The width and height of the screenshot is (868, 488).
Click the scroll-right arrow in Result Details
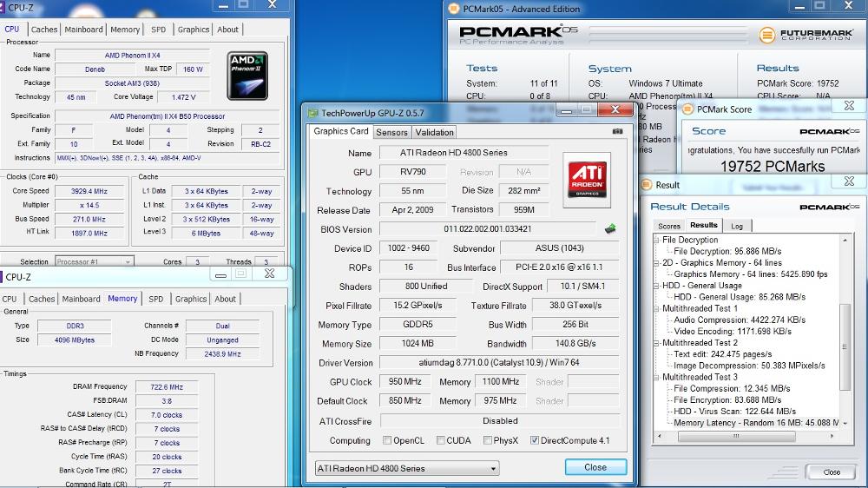point(832,436)
